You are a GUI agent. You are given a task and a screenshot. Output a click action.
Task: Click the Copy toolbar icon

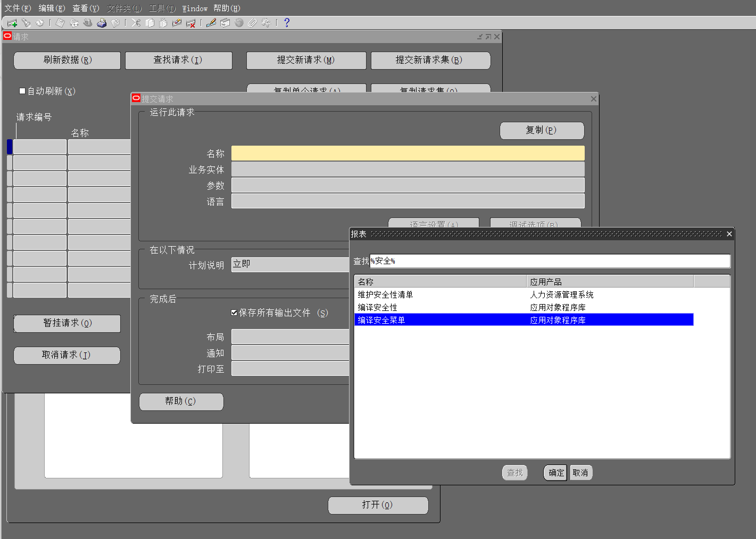(149, 23)
